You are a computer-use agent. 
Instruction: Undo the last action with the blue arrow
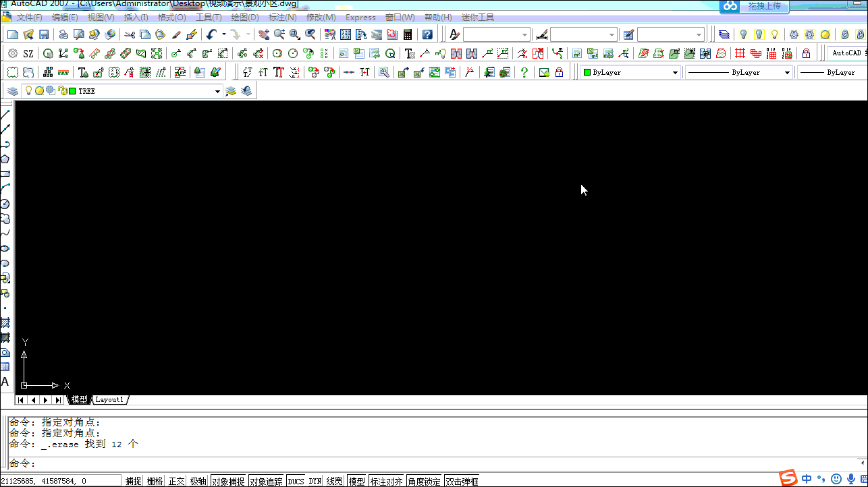point(212,34)
